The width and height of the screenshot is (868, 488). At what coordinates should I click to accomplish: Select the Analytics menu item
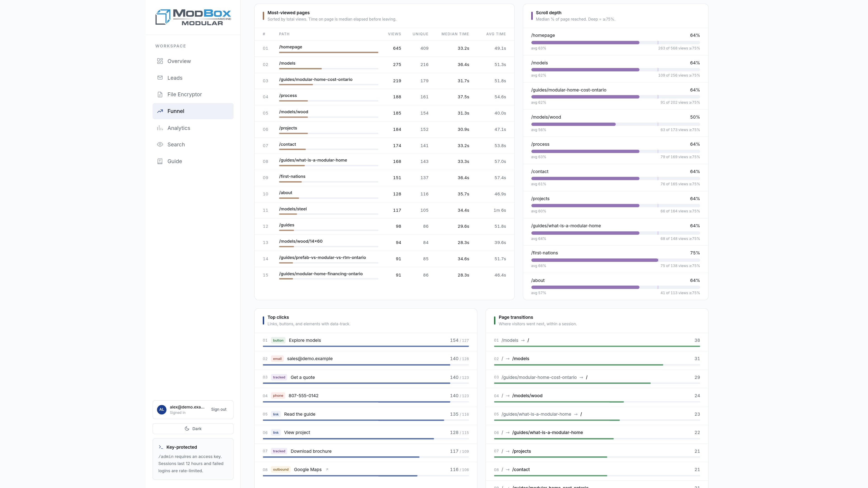click(x=193, y=128)
